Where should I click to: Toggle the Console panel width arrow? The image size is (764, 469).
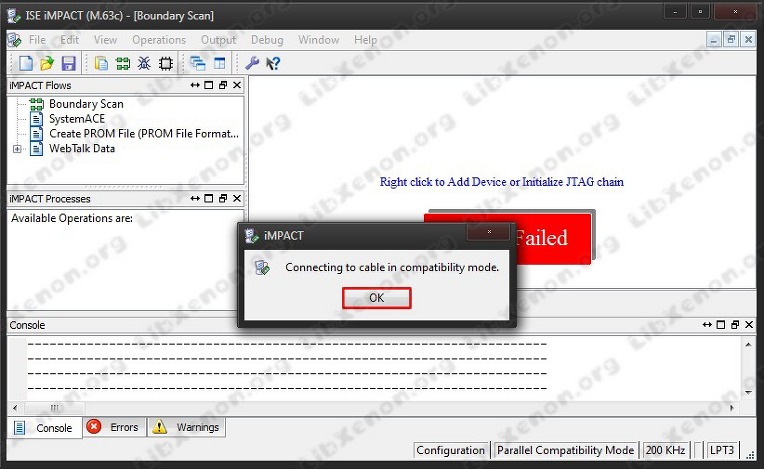point(707,325)
